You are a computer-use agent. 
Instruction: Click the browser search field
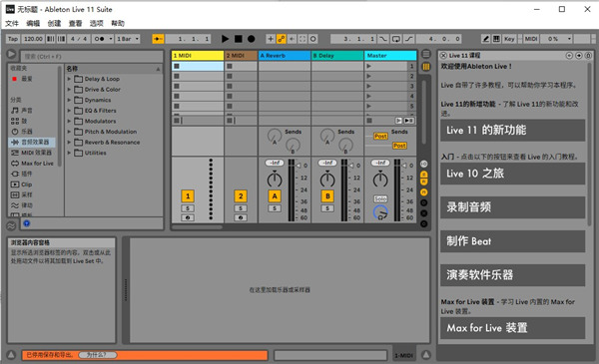click(92, 57)
